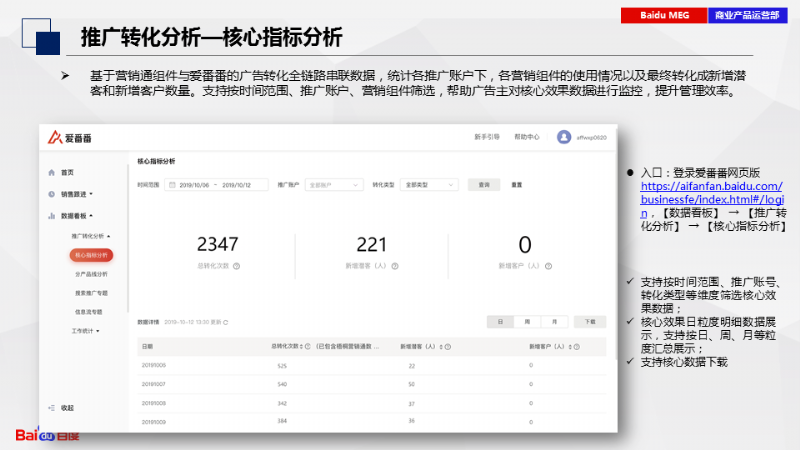
Task: Switch data view to 月 granularity
Action: pyautogui.click(x=553, y=322)
